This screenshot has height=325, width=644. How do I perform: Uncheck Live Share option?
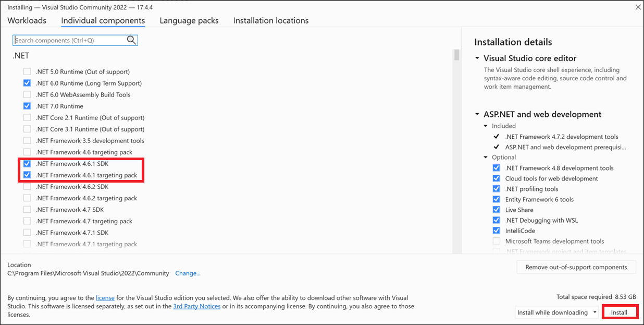click(x=496, y=210)
